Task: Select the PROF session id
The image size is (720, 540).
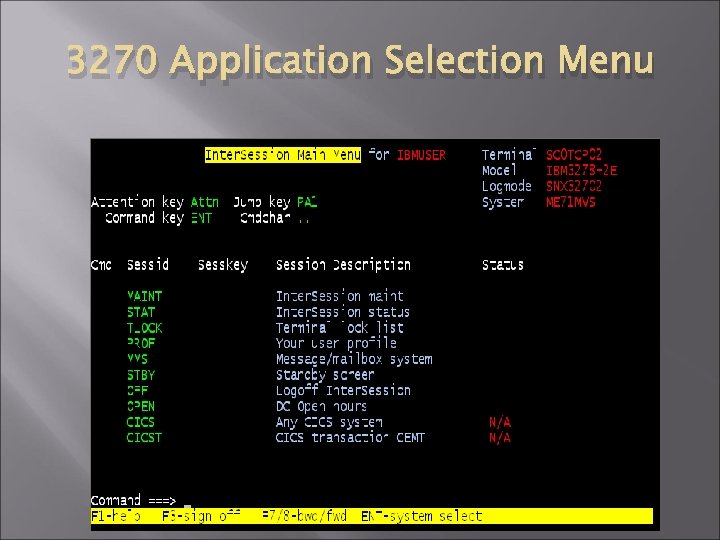Action: point(141,343)
